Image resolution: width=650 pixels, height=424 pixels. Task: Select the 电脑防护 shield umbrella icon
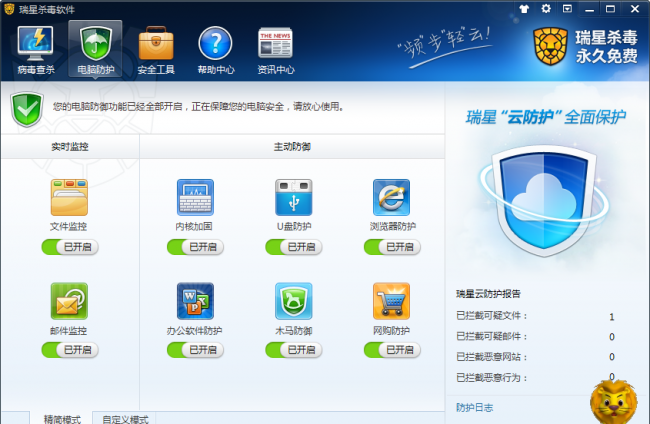tap(95, 43)
